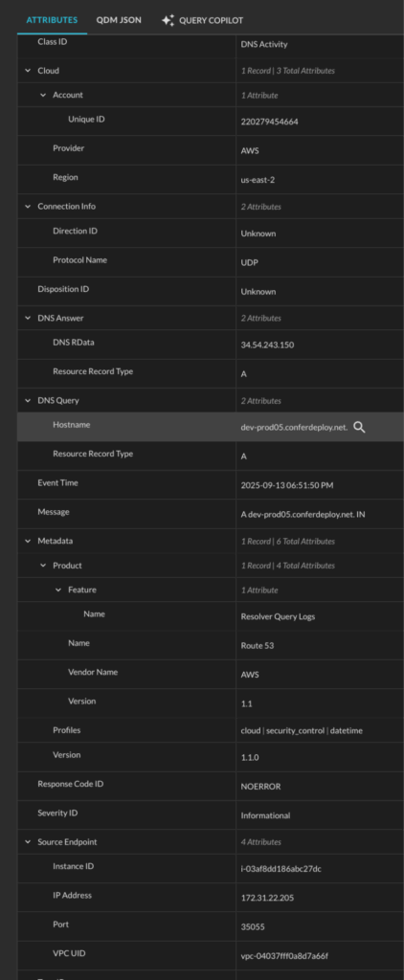Select the Message value text
Screen dimensions: 404x980
pos(303,514)
